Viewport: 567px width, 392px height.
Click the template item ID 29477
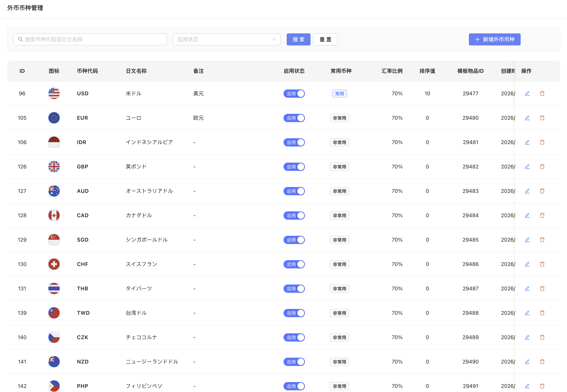coord(470,93)
